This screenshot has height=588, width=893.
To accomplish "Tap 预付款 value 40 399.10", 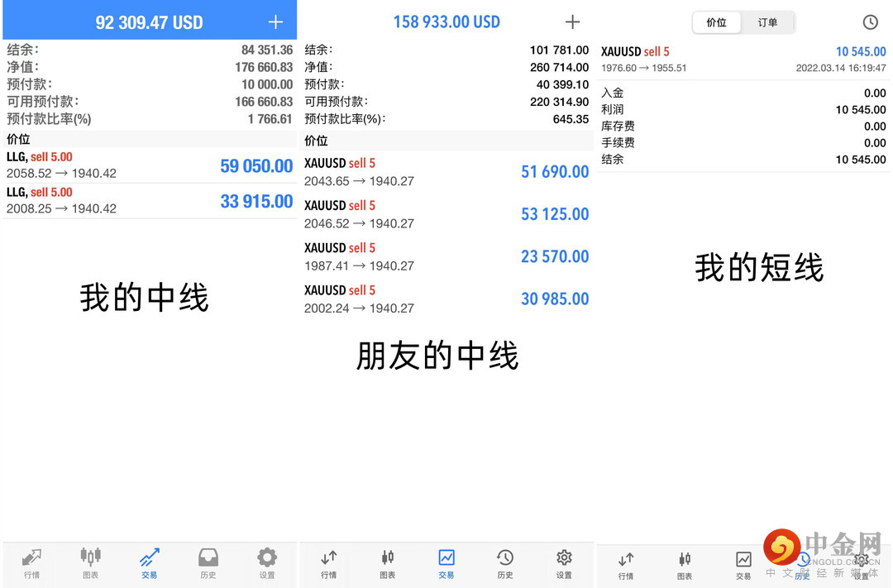I will [x=563, y=85].
